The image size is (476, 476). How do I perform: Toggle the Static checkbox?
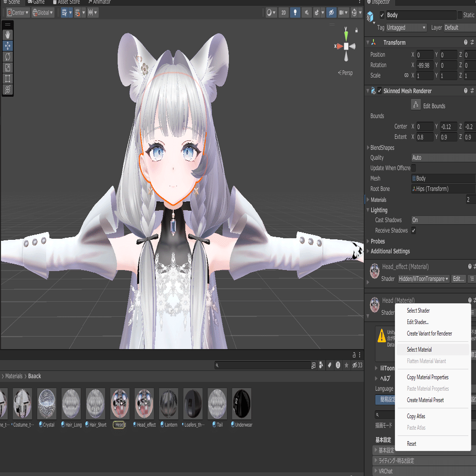pyautogui.click(x=460, y=15)
